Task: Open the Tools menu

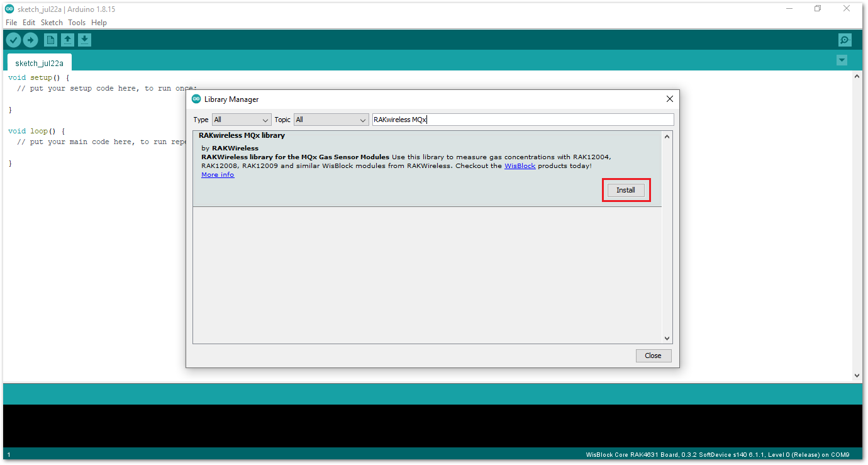Action: [x=77, y=23]
